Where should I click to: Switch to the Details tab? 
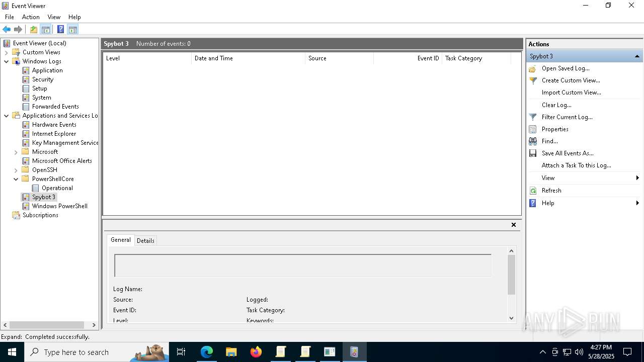pyautogui.click(x=145, y=241)
